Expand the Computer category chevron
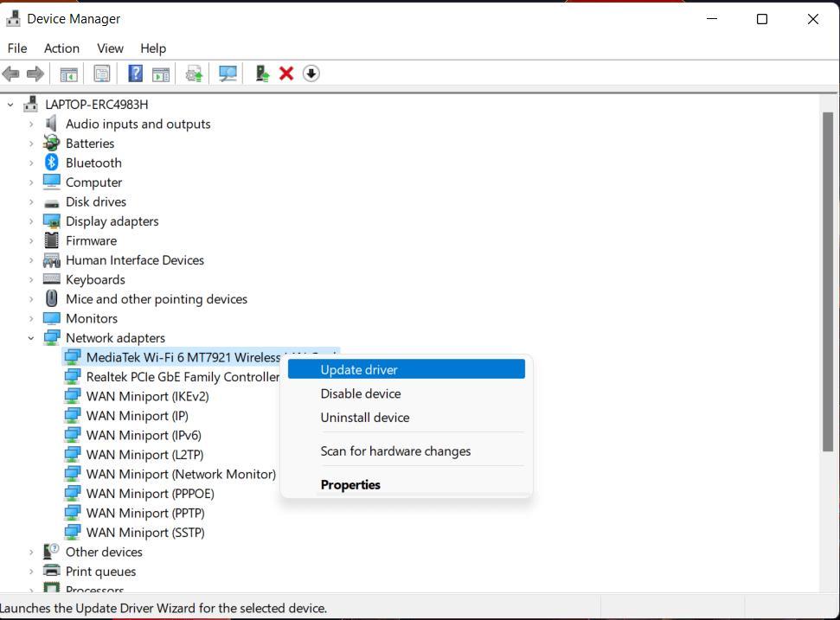 click(31, 182)
